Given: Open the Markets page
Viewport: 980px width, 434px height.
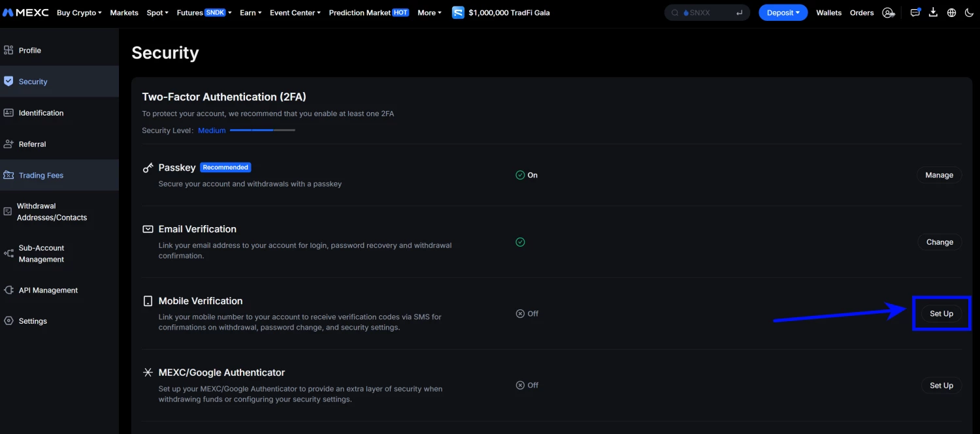Looking at the screenshot, I should pos(124,12).
